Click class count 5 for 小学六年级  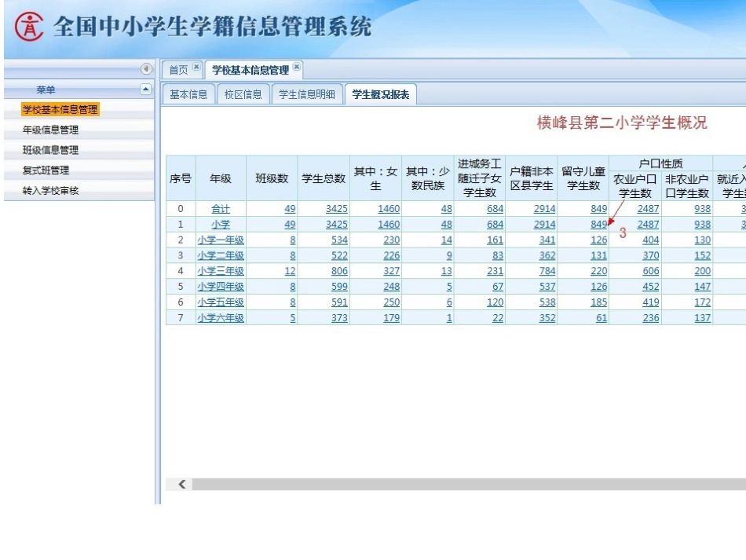pyautogui.click(x=293, y=318)
